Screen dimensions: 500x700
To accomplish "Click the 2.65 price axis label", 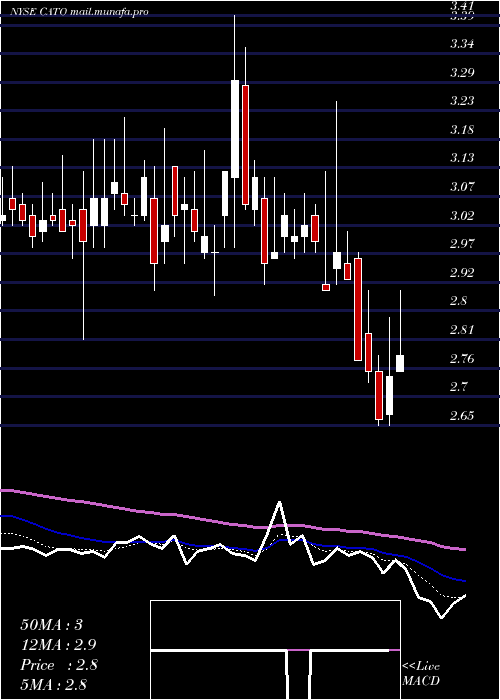I will click(x=462, y=416).
